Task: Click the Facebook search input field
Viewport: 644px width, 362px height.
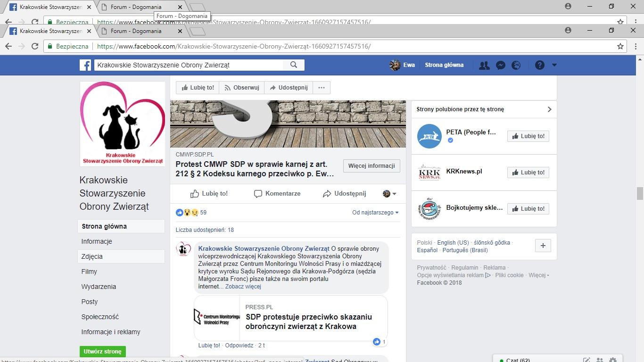Action: (189, 65)
